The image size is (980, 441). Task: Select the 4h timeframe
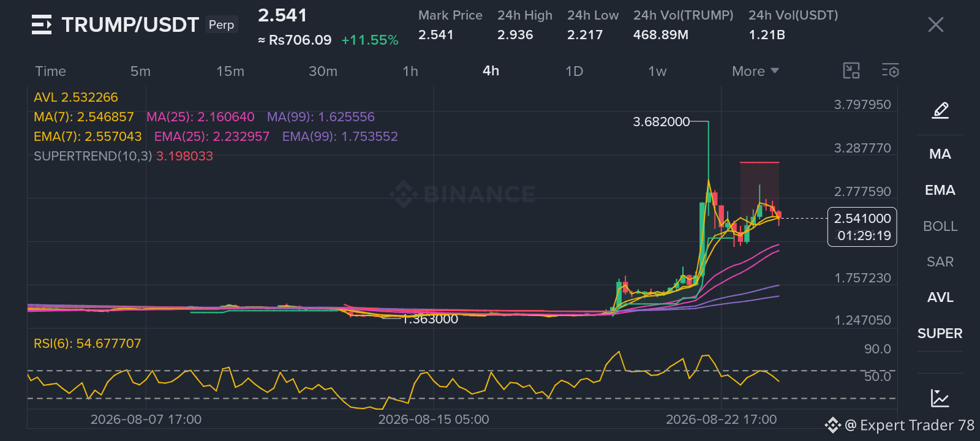pyautogui.click(x=491, y=70)
